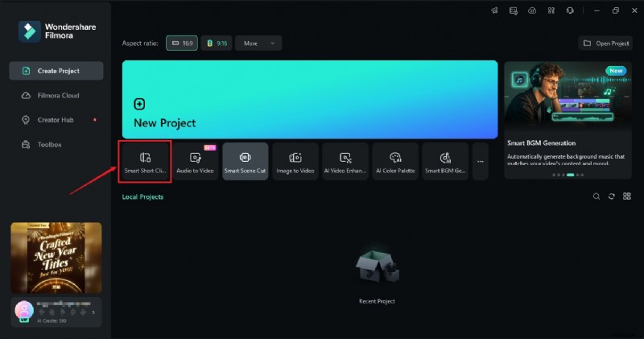Image resolution: width=644 pixels, height=339 pixels.
Task: Launch Smart BGM Generation from the tools row
Action: click(x=445, y=161)
